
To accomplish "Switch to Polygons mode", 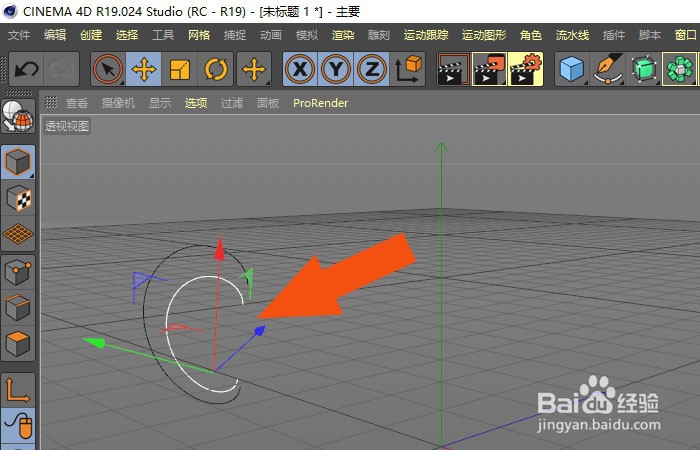I will pos(18,344).
